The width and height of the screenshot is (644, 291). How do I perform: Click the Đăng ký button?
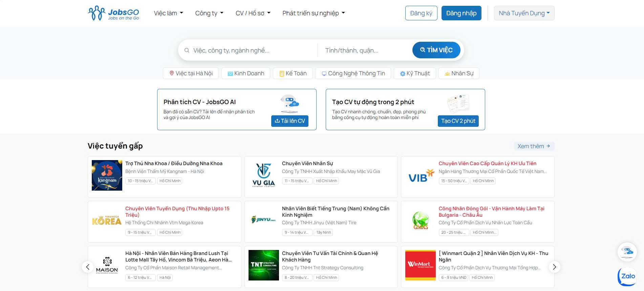tap(421, 13)
